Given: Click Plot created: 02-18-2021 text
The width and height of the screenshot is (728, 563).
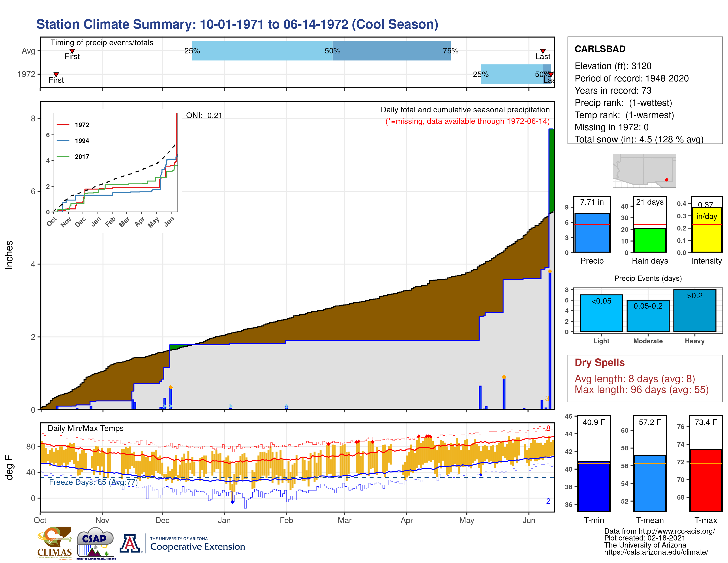Looking at the screenshot, I should 644,538.
